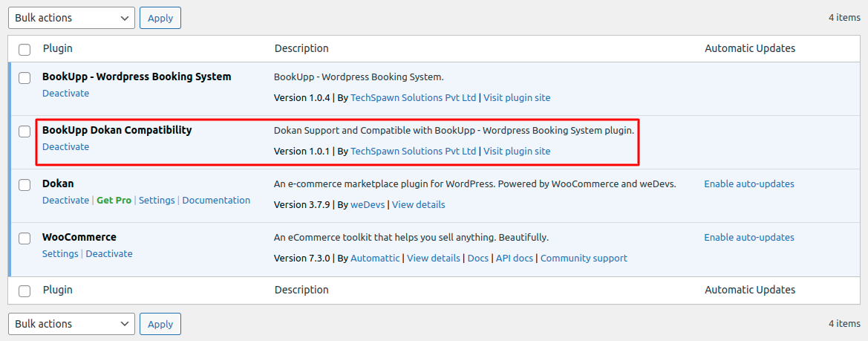This screenshot has height=341, width=868.
Task: Click the weDevs author link
Action: point(368,205)
